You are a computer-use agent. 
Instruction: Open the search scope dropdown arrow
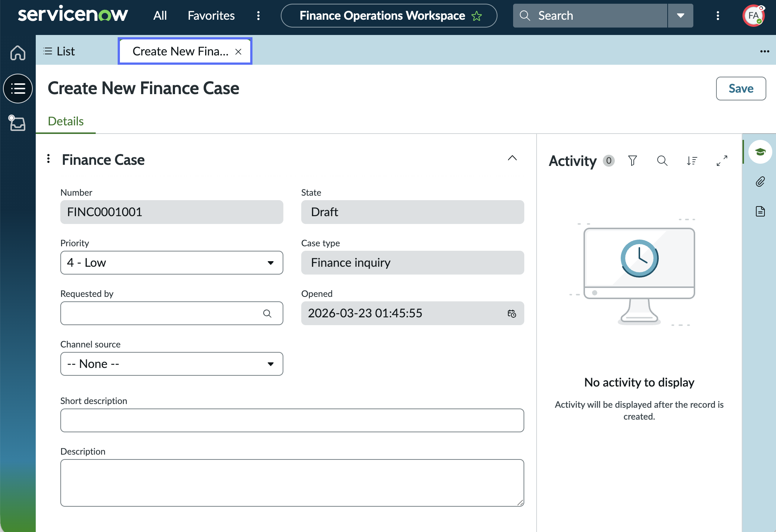[x=681, y=16]
